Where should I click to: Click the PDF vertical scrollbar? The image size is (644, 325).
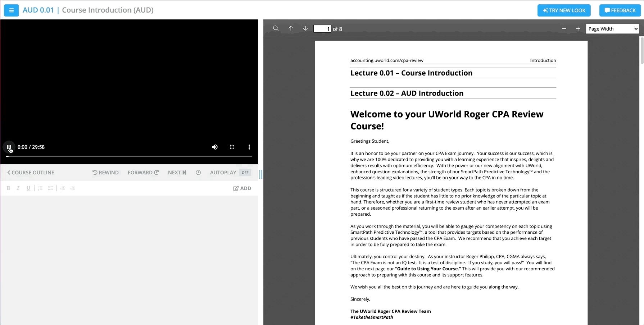click(x=642, y=50)
